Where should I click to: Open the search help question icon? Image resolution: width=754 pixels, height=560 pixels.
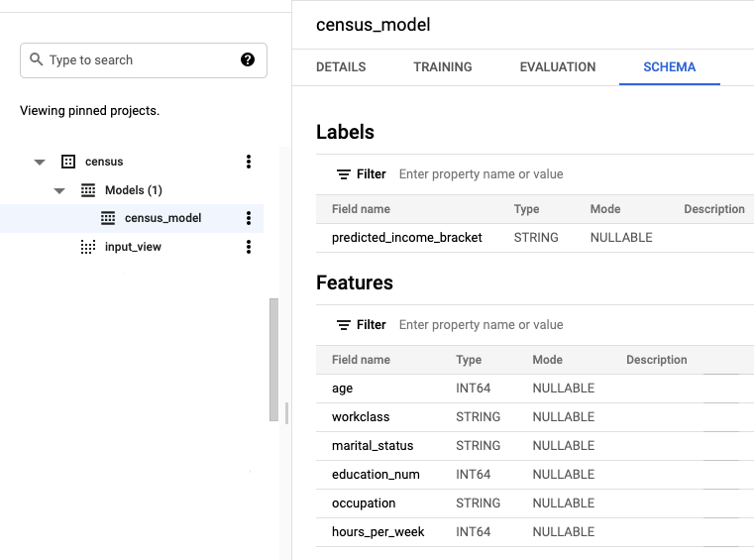(248, 59)
